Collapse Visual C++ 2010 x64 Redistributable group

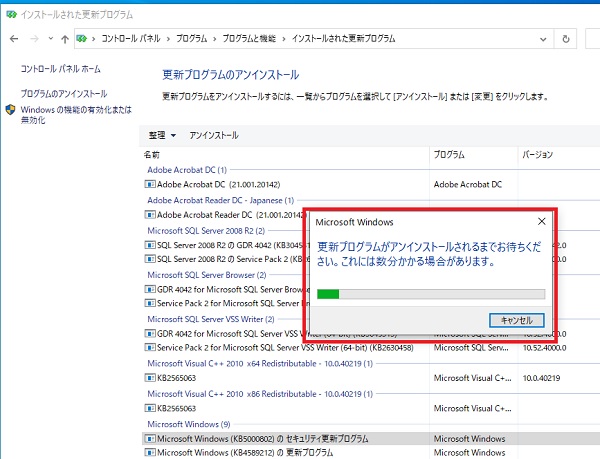(260, 363)
